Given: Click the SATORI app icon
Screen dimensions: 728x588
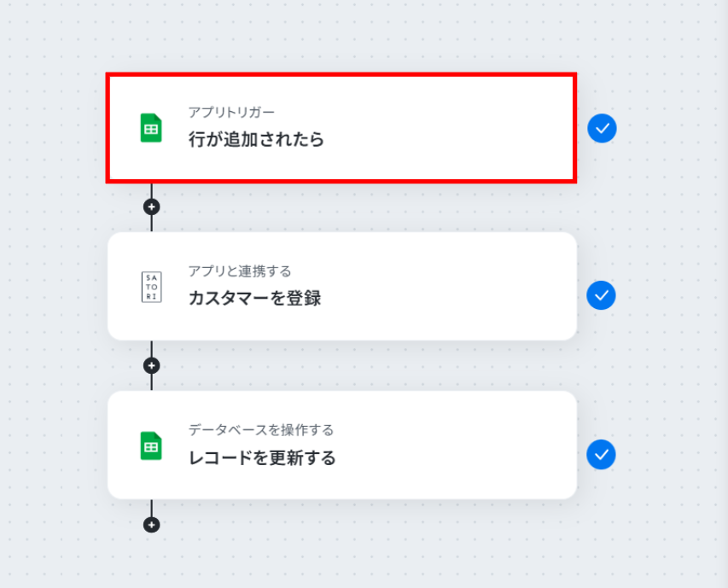Looking at the screenshot, I should (x=151, y=287).
